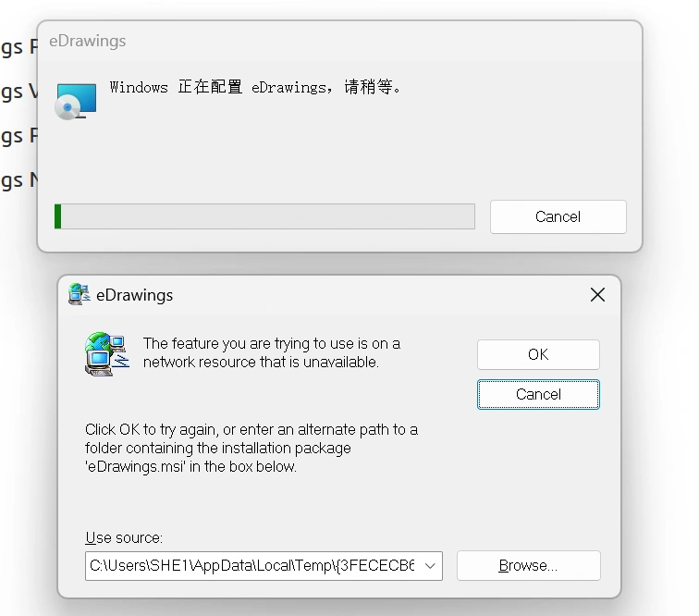The image size is (699, 616).
Task: Click the small network icon in error dialog title bar
Action: pyautogui.click(x=80, y=294)
